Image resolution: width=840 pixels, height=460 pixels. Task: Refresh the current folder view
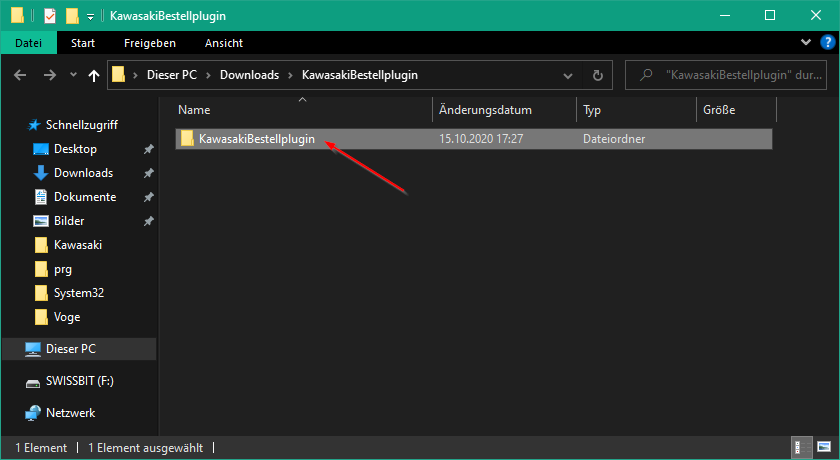[598, 76]
